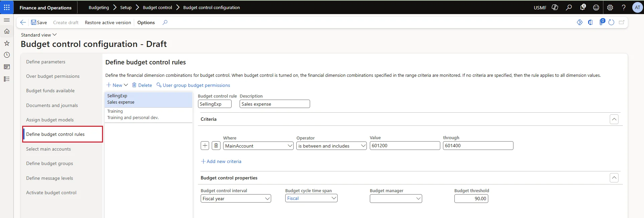Click the back arrow icon

click(23, 22)
